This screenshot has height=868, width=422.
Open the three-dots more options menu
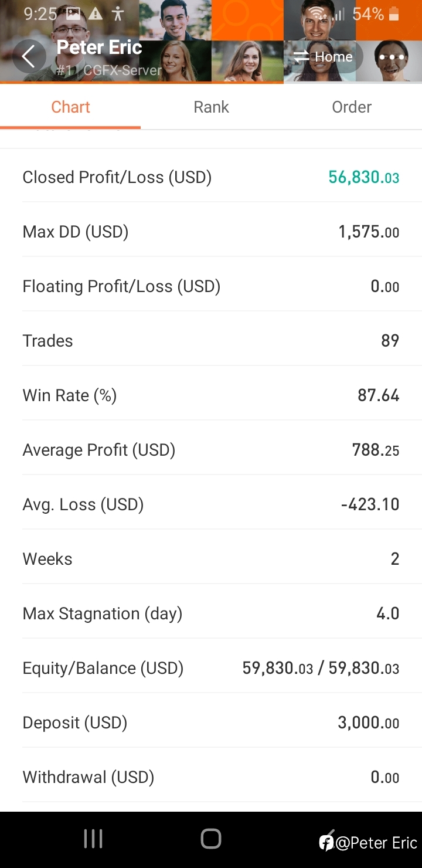tap(392, 57)
